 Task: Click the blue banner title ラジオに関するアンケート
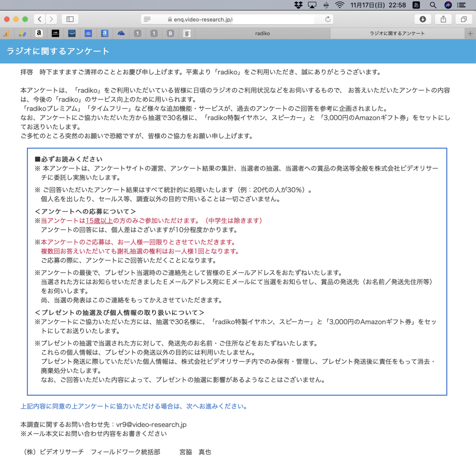click(58, 51)
